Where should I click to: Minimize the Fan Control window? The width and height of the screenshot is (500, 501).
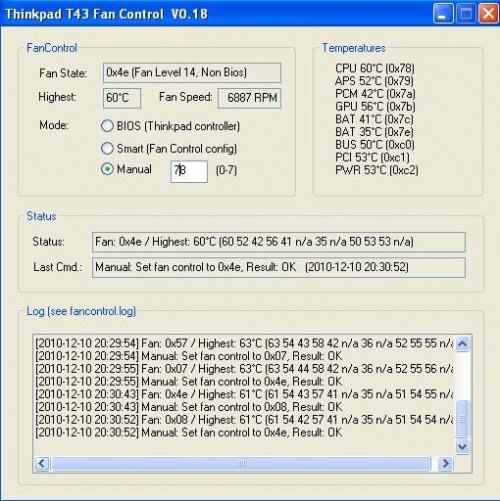[443, 14]
